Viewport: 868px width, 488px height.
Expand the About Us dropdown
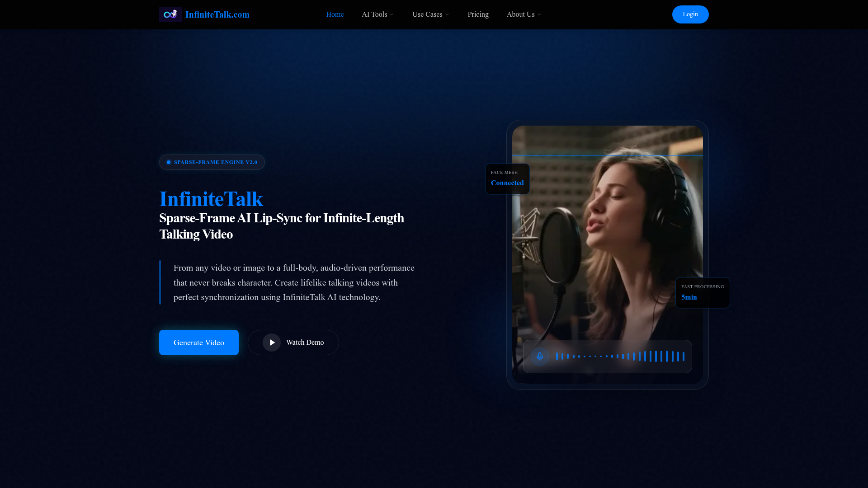[524, 14]
